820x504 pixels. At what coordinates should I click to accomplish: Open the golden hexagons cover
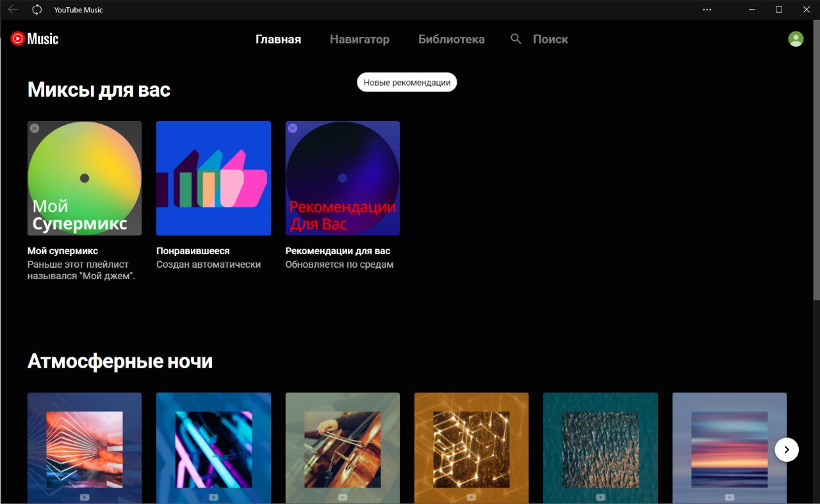471,448
